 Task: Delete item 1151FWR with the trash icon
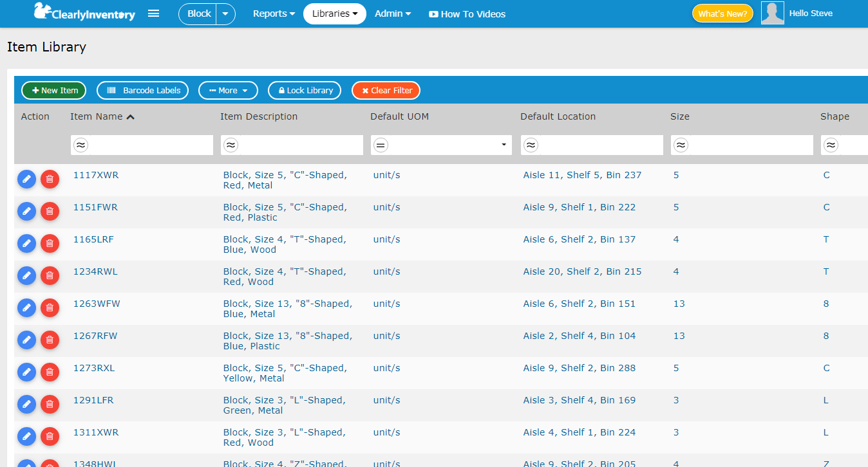point(50,211)
